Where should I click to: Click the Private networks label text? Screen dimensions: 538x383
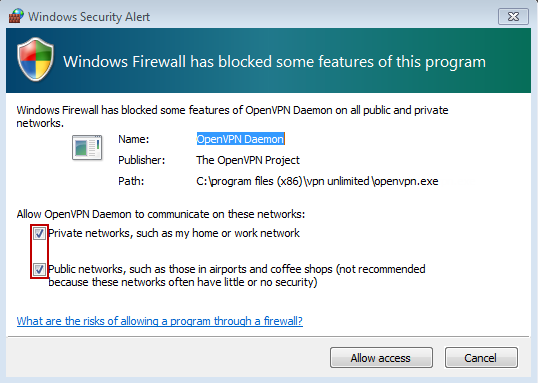tap(174, 233)
